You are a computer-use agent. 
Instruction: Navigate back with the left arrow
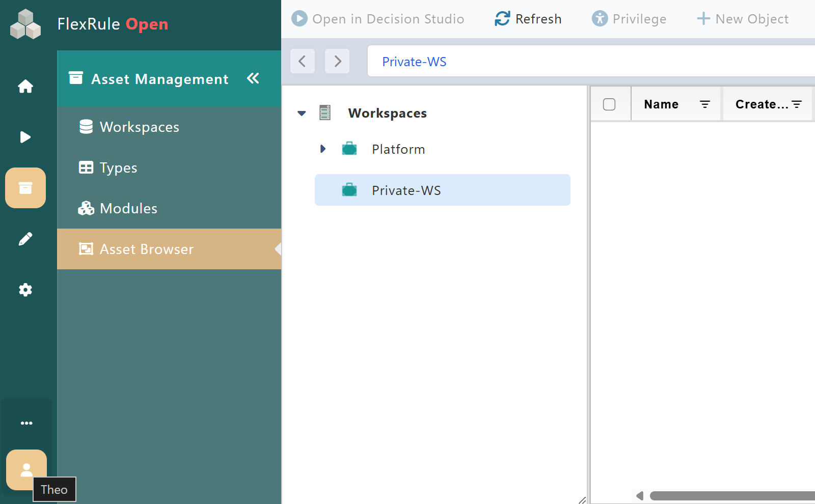pos(303,62)
